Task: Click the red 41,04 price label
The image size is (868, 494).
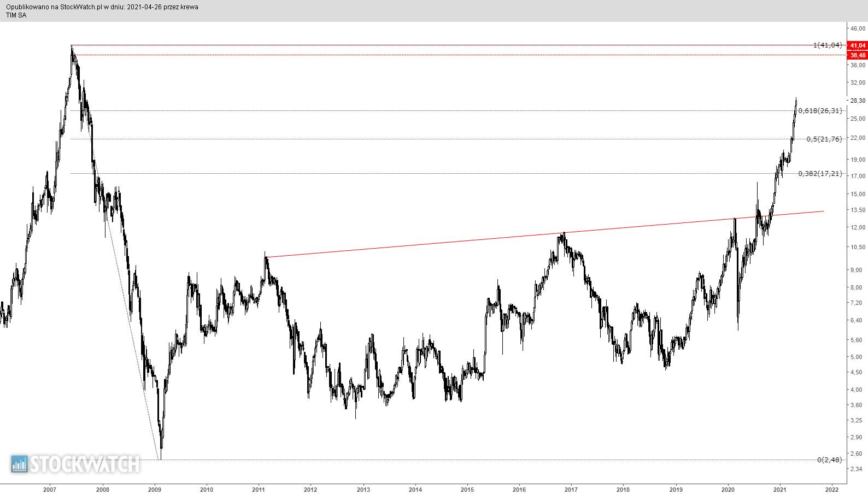Action: 857,45
